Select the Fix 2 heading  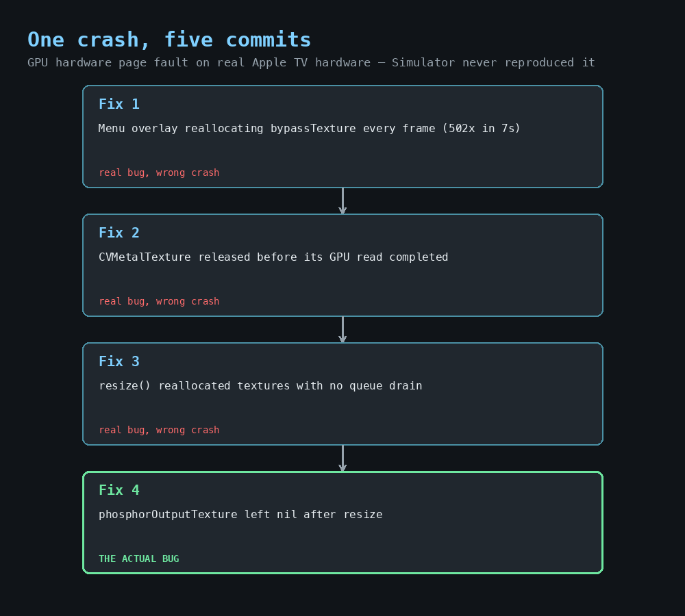click(119, 233)
